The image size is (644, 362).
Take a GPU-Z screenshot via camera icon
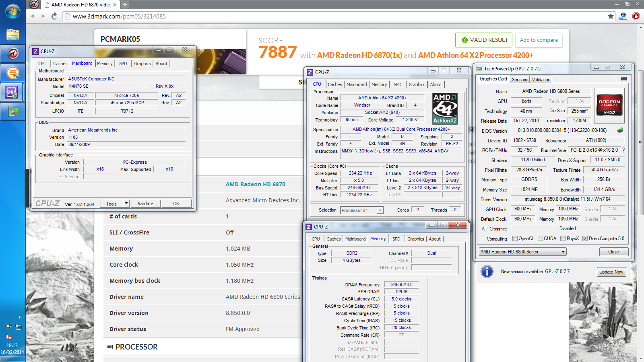coord(623,79)
